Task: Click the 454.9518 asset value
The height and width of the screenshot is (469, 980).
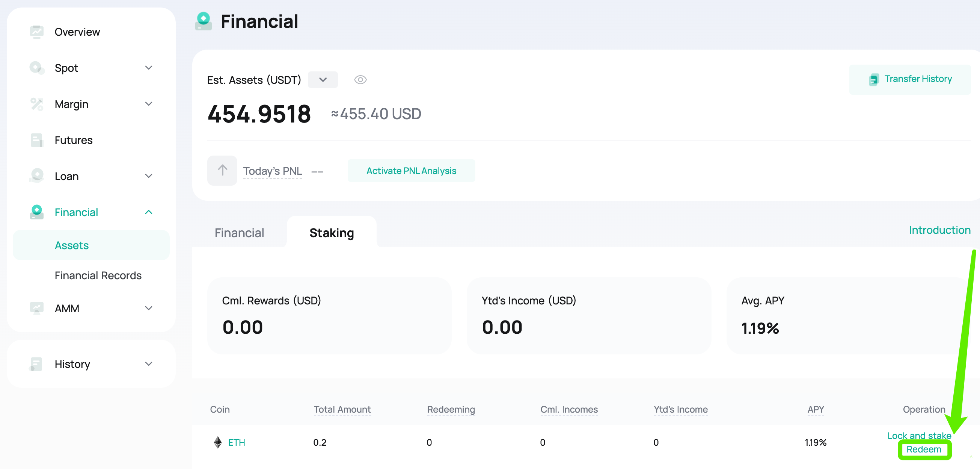Action: pyautogui.click(x=259, y=114)
